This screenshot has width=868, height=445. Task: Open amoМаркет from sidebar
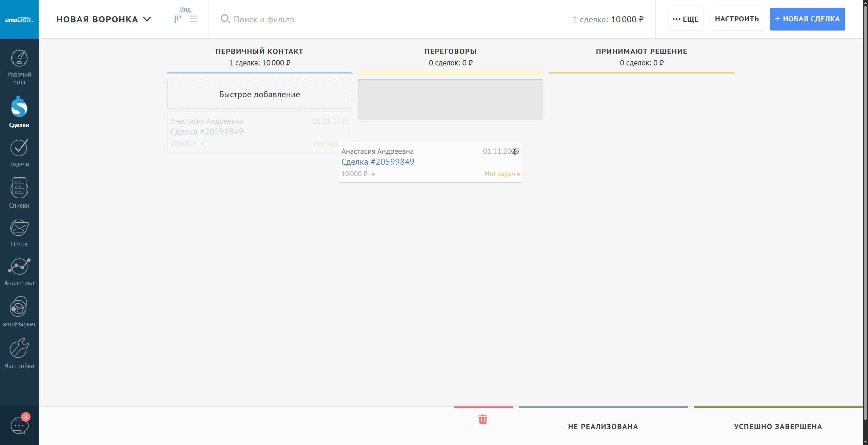pos(19,311)
